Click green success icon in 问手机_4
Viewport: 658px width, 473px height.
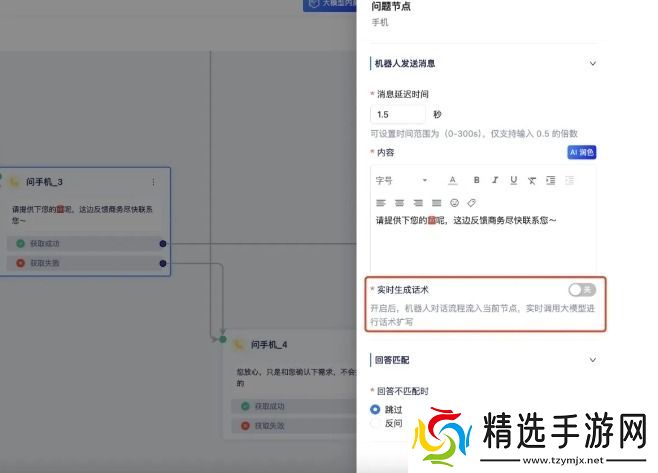pos(245,406)
